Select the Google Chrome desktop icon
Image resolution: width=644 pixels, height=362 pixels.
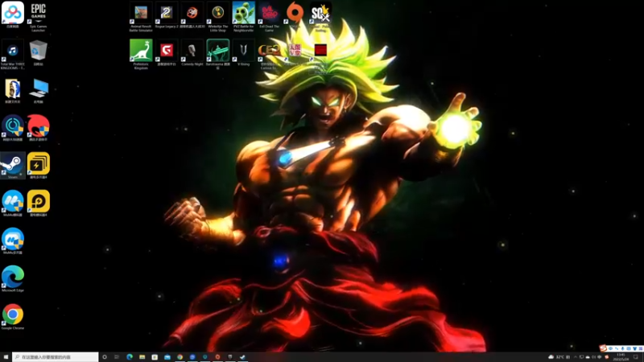pos(13,316)
